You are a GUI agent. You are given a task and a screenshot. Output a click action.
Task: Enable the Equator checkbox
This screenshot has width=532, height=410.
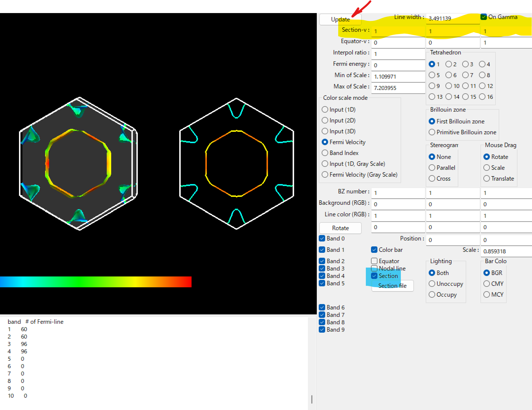374,261
